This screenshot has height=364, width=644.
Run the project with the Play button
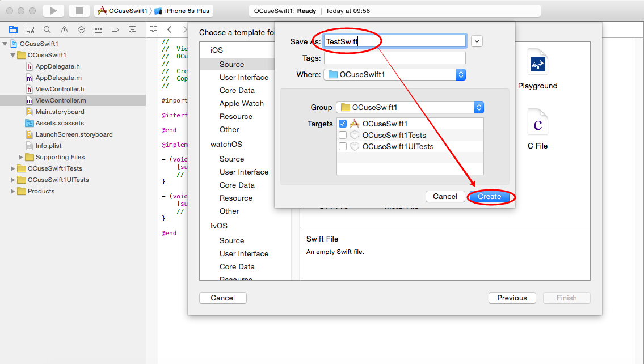point(53,11)
